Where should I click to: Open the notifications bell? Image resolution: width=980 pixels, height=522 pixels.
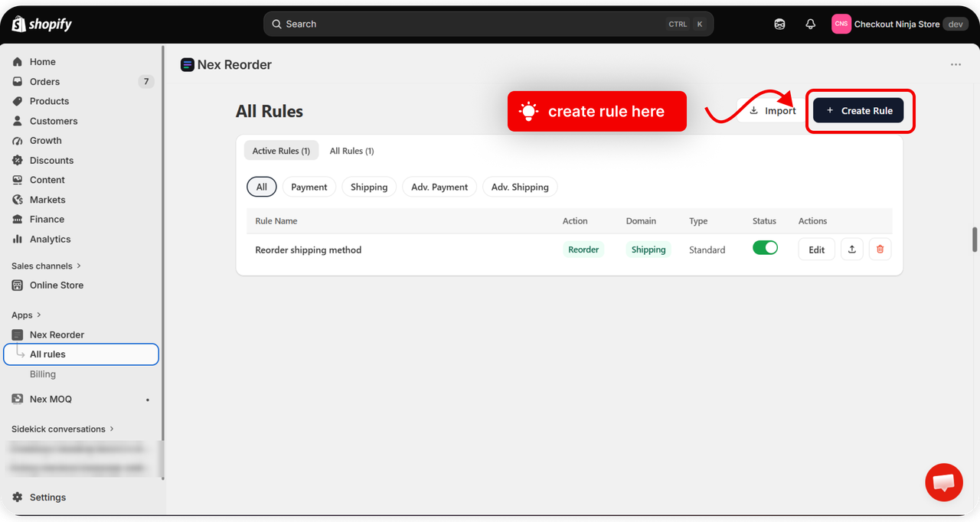pos(811,24)
